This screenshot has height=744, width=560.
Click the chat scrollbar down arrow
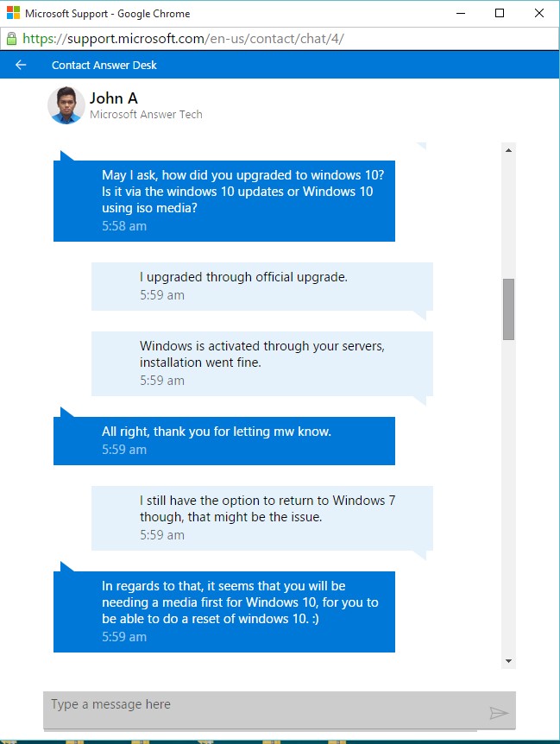508,661
